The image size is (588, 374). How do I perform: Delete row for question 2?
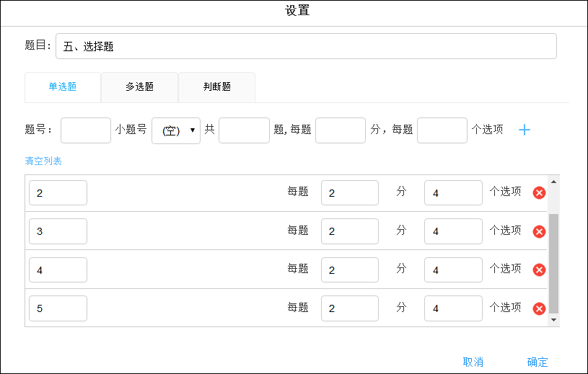coord(539,192)
